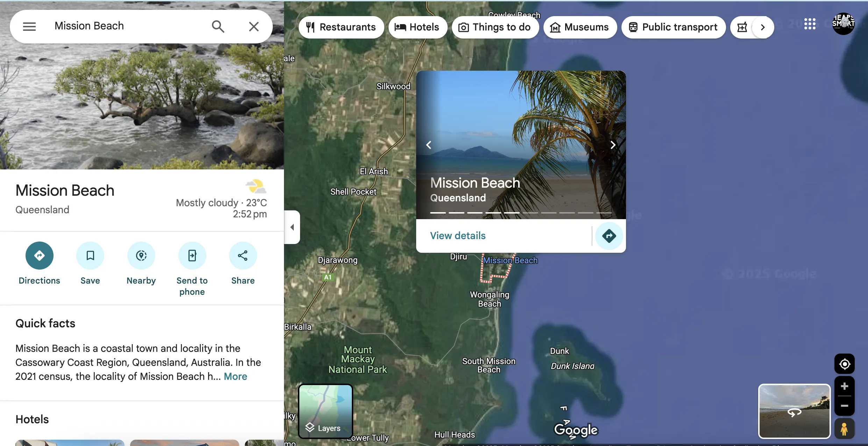
Task: Show previous photo in Mission Beach card
Action: (x=429, y=145)
